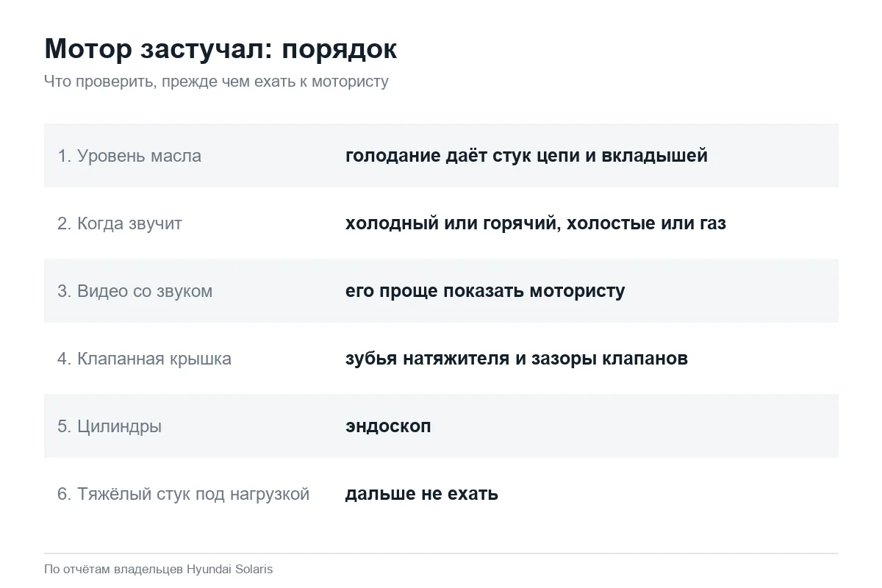Click the heading 'Мотор застучал: порядок'

point(220,49)
